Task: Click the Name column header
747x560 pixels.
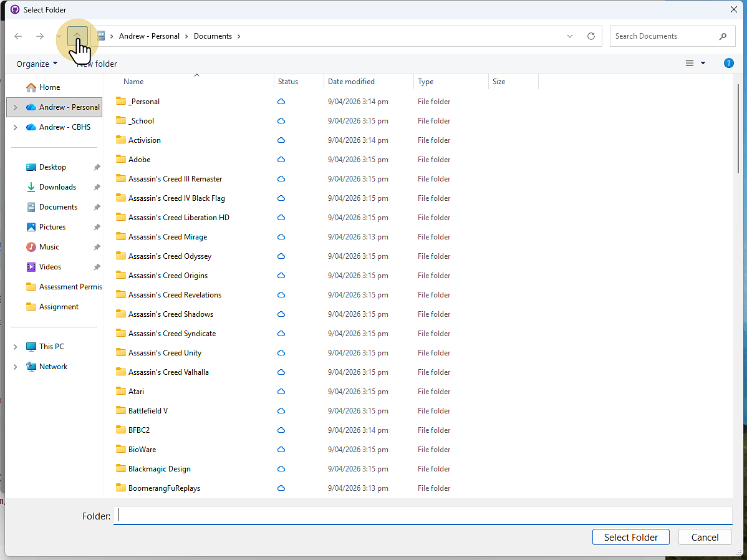Action: coord(133,82)
